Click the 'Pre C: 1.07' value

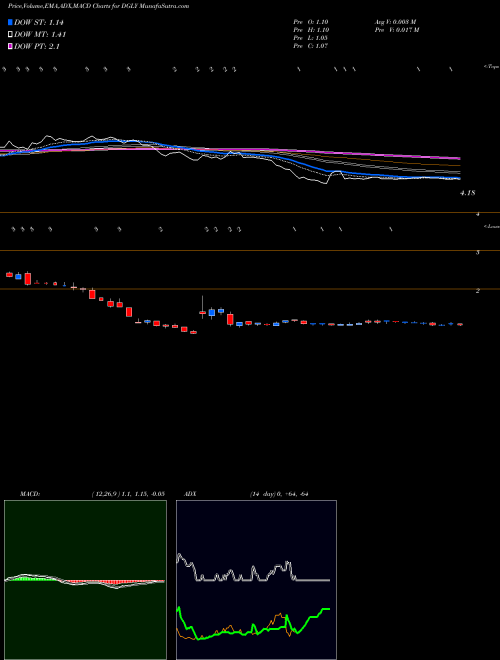point(311,46)
